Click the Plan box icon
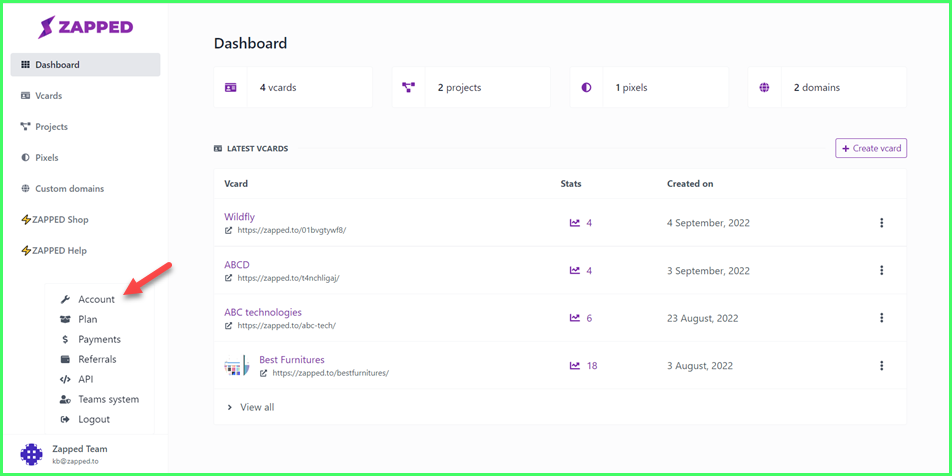The width and height of the screenshot is (952, 476). [x=66, y=319]
